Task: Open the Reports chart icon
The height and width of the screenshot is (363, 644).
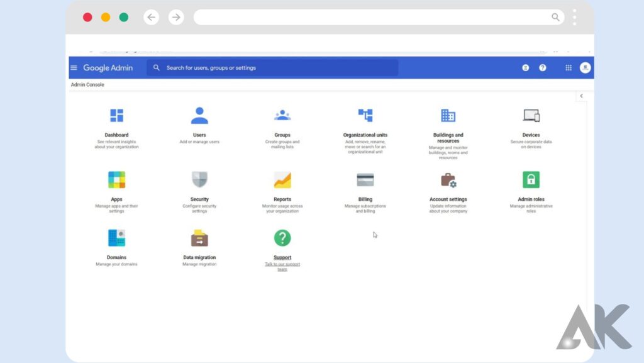Action: pyautogui.click(x=282, y=180)
